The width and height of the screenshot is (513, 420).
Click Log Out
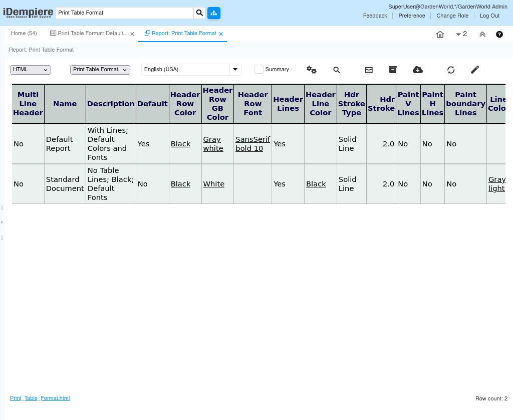tap(489, 16)
